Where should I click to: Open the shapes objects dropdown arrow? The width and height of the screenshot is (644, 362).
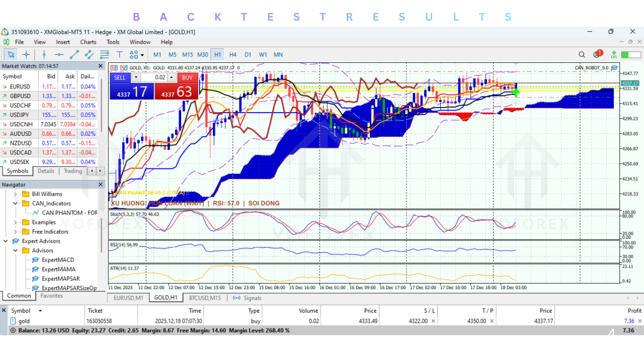142,55
